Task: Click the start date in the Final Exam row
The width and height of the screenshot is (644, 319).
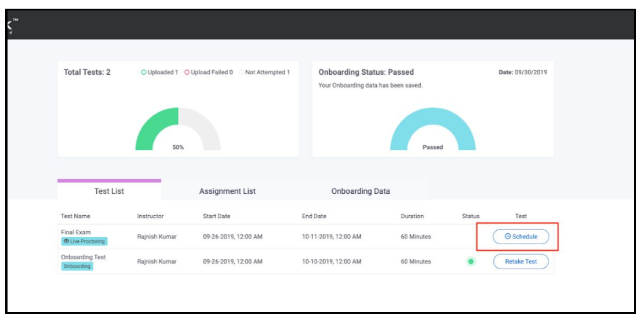Action: tap(232, 237)
